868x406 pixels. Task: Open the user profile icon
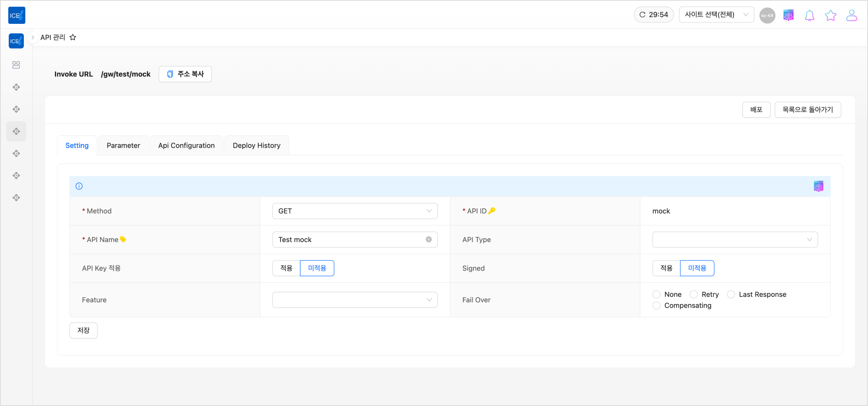851,16
